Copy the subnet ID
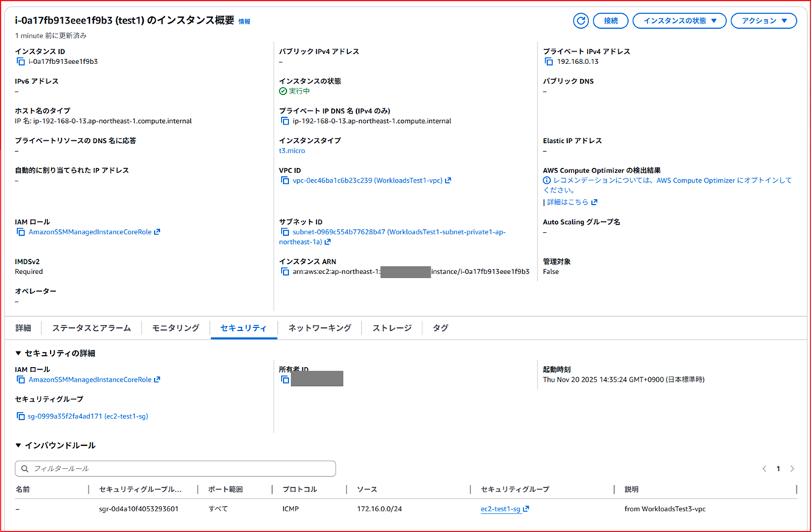811x532 pixels. tap(285, 231)
